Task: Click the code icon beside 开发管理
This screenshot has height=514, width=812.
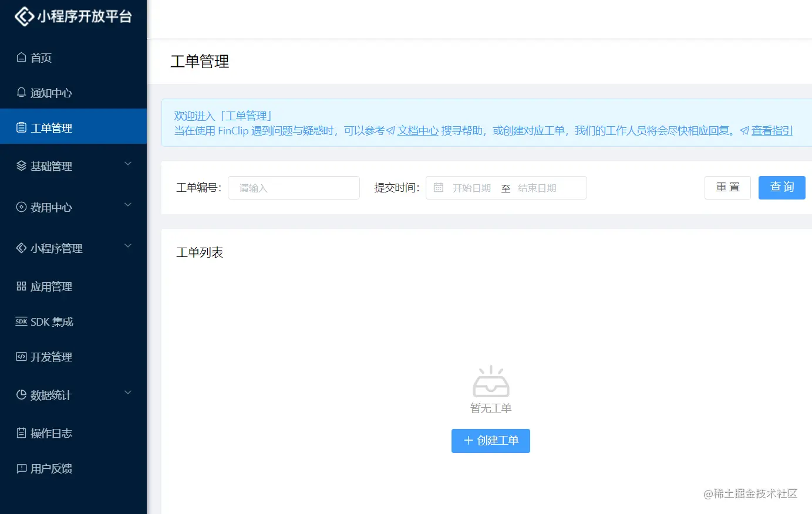Action: click(22, 357)
